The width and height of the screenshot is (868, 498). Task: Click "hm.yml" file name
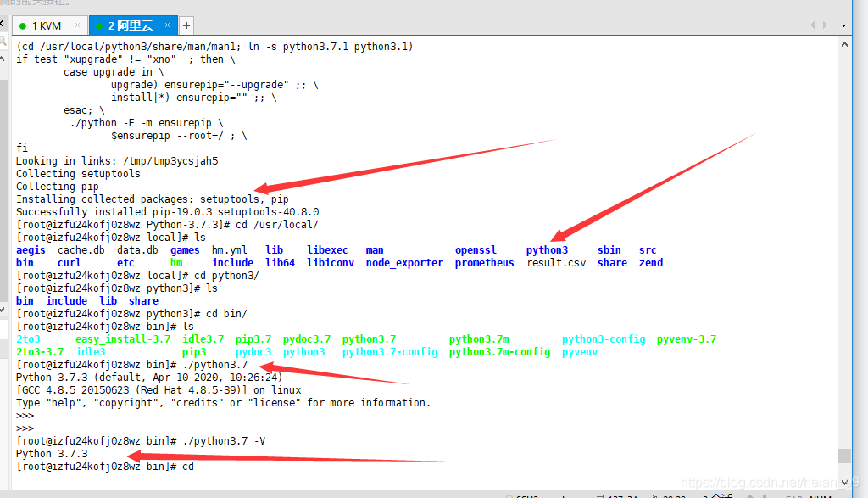tap(229, 250)
